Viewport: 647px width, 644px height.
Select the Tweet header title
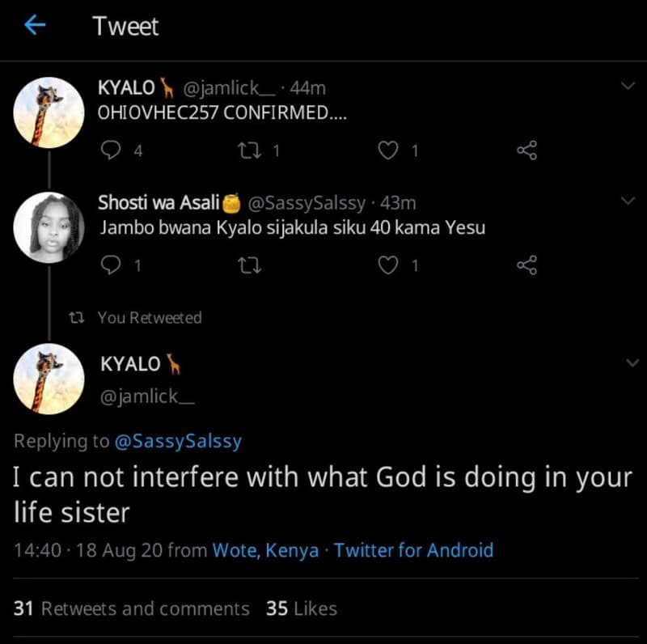[x=126, y=27]
